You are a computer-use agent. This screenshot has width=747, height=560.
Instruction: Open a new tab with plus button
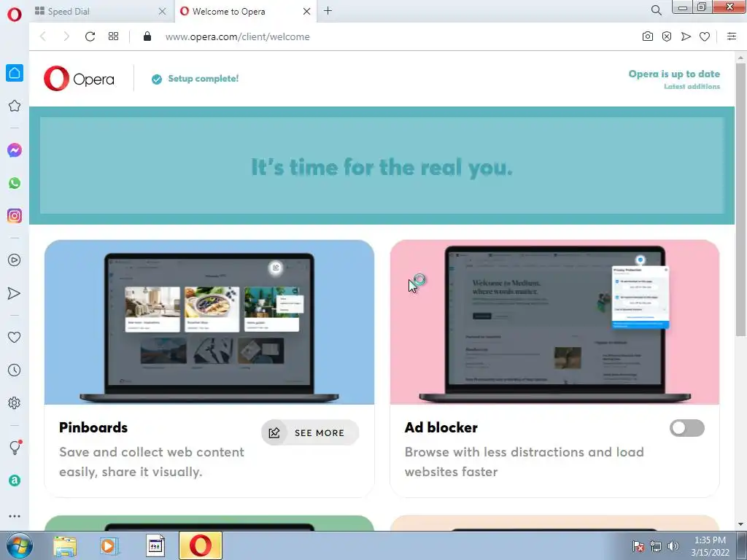(x=328, y=10)
